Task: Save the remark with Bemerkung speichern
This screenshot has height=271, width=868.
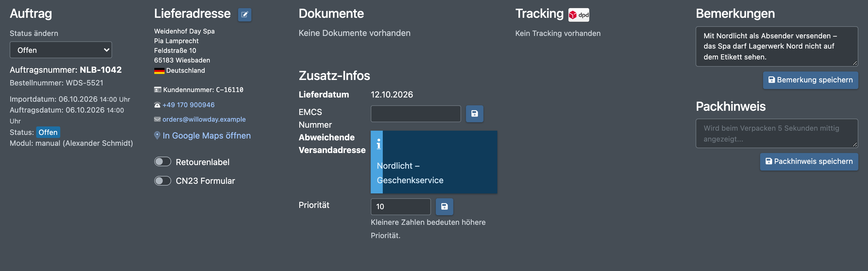Action: [x=810, y=80]
